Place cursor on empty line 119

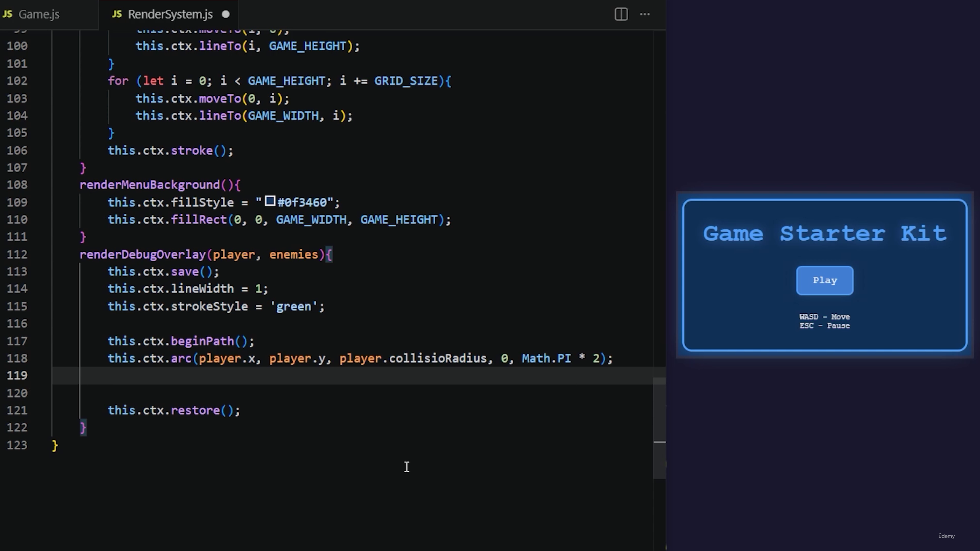coord(352,375)
